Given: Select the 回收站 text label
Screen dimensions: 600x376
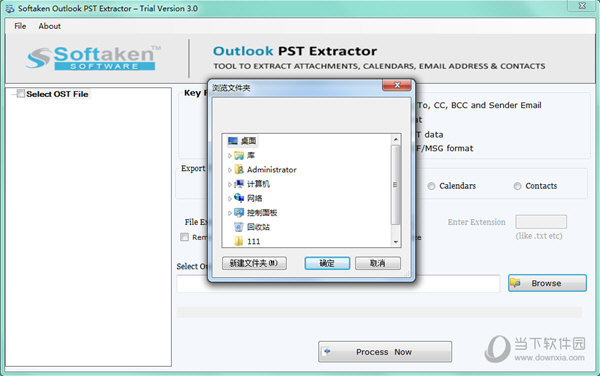Looking at the screenshot, I should 258,227.
